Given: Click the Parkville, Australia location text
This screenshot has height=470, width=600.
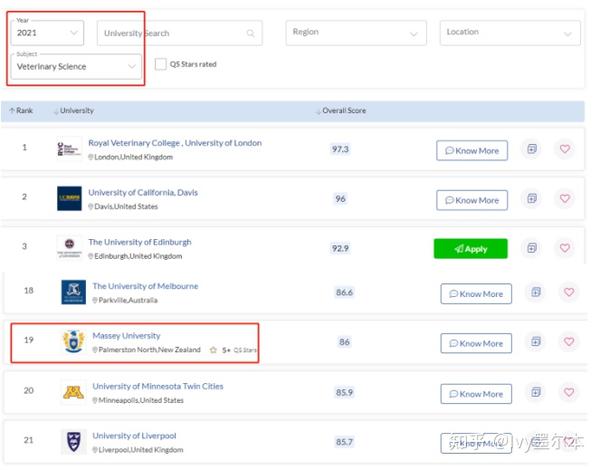Looking at the screenshot, I should pos(125,300).
